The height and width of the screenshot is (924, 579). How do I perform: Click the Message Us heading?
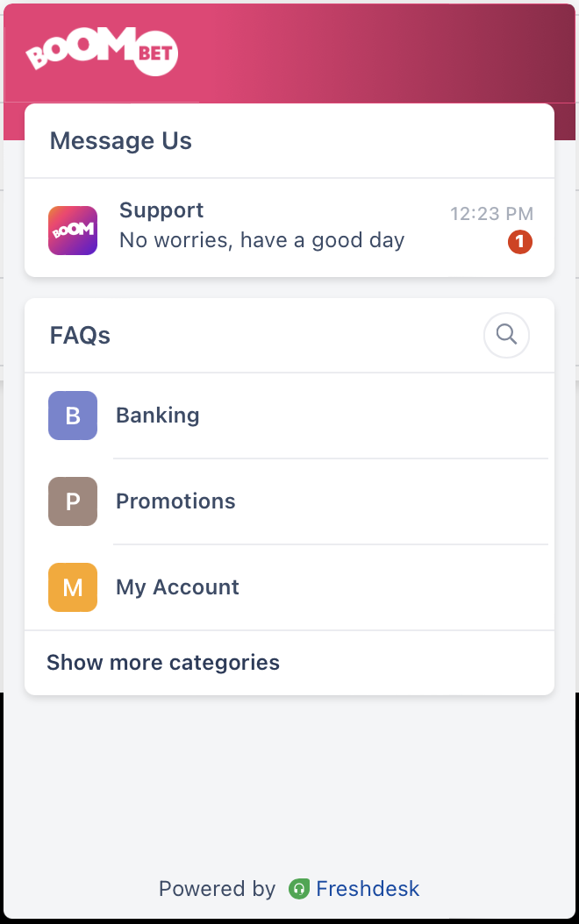pos(121,141)
